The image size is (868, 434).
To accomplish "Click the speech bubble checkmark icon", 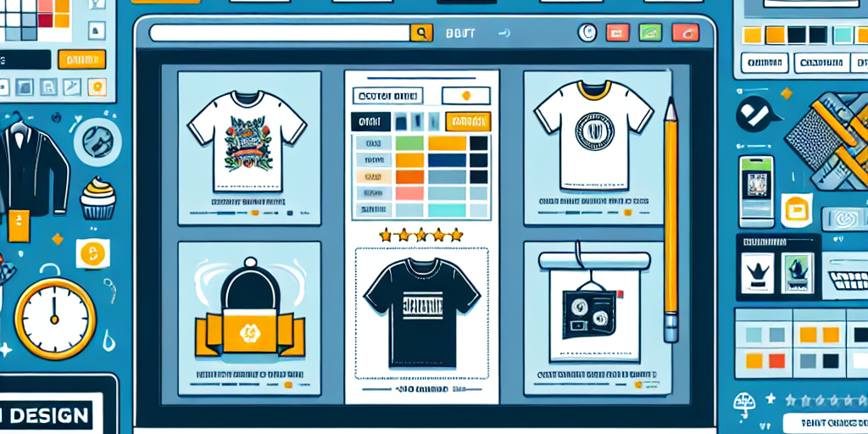I will 754,114.
